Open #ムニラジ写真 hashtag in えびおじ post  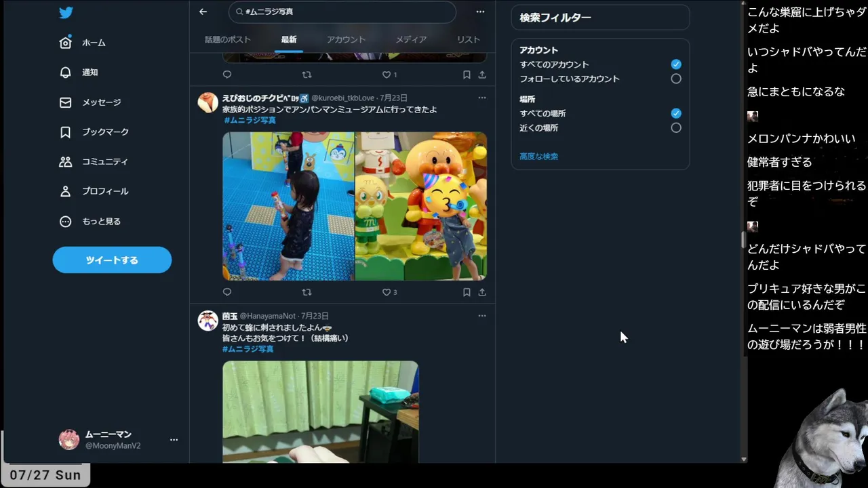250,120
